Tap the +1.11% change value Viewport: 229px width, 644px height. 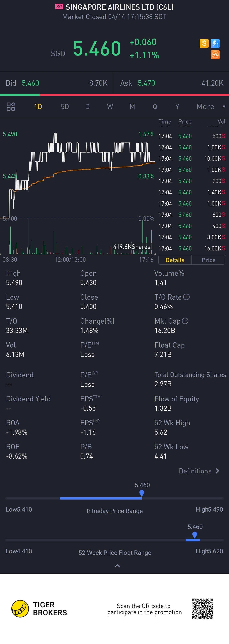144,55
